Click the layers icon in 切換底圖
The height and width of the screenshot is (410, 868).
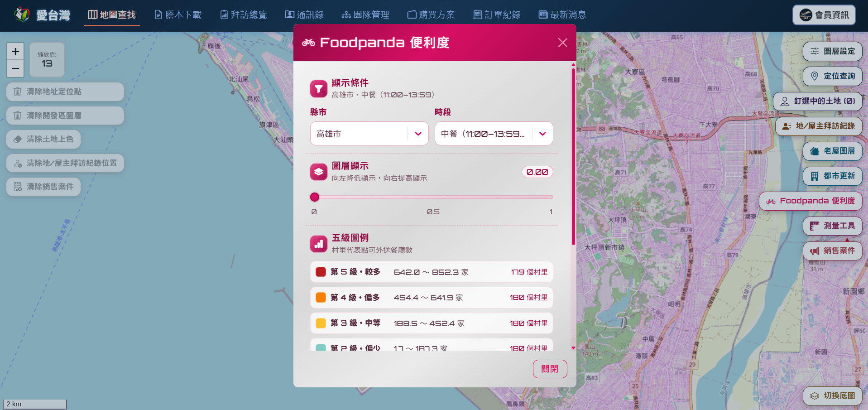(815, 396)
